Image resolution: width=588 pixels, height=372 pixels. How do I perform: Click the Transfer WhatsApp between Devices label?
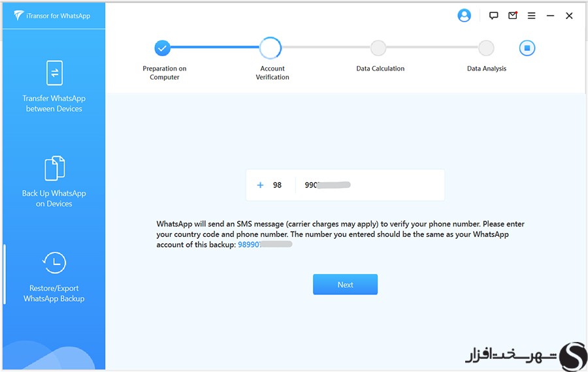tap(54, 103)
